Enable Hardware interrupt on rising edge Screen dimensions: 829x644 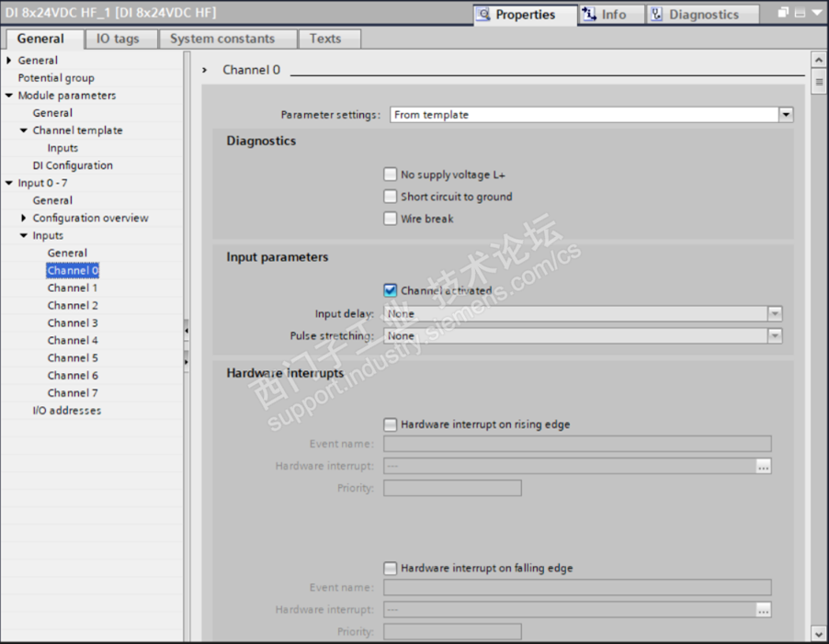(x=391, y=424)
